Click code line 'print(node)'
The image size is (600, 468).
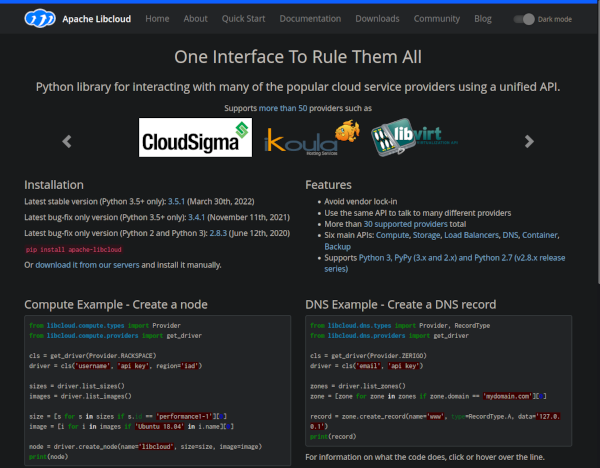(x=49, y=457)
